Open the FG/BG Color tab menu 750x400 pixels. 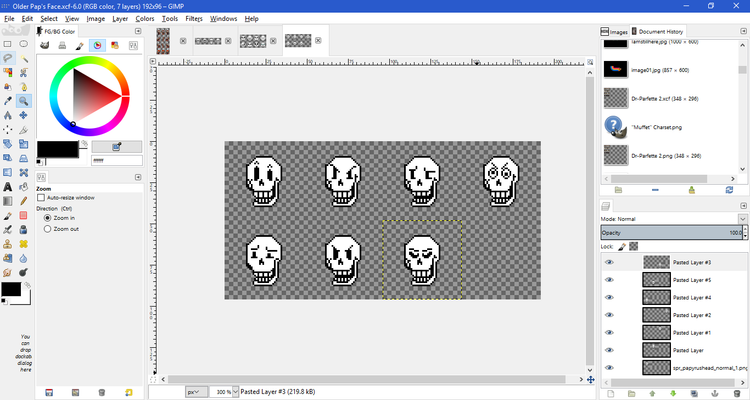[x=138, y=31]
